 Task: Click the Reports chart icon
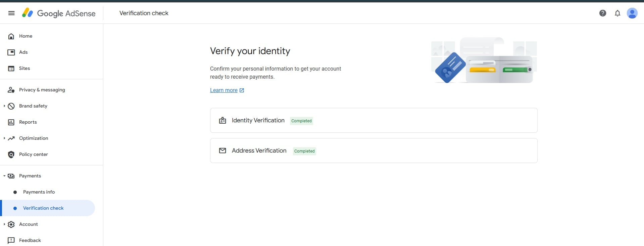pos(11,122)
